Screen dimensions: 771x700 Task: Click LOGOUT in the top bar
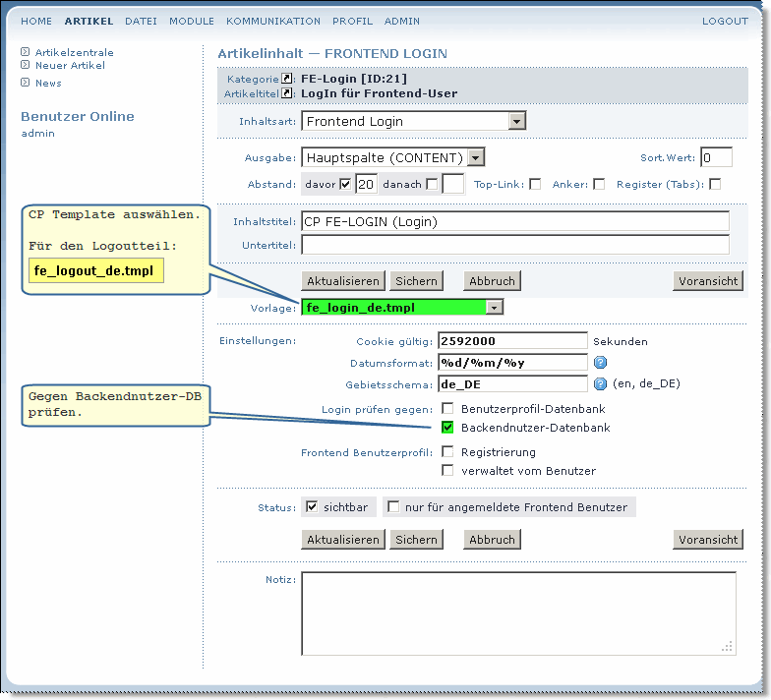point(725,21)
